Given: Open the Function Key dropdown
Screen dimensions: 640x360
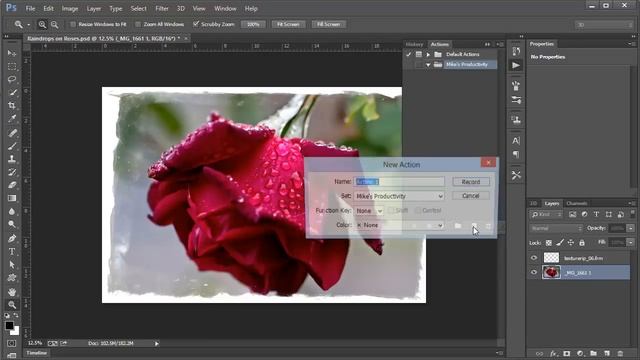Looking at the screenshot, I should pyautogui.click(x=368, y=211).
